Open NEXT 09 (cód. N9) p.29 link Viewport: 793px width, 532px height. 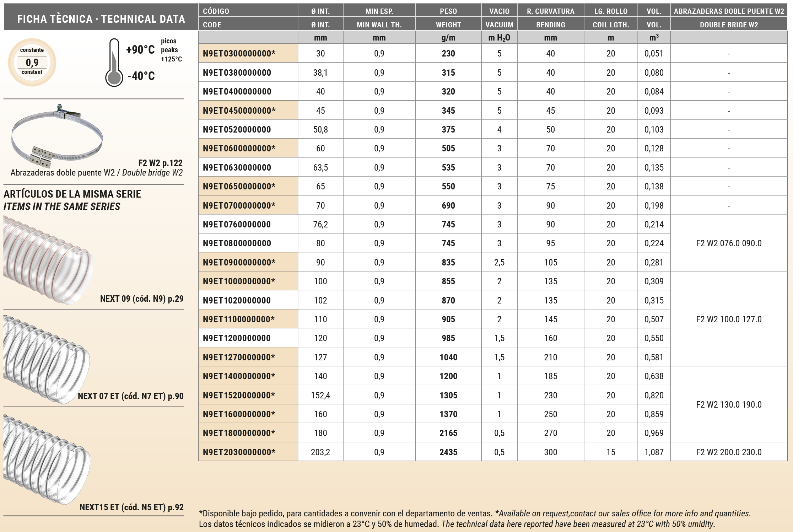(141, 299)
